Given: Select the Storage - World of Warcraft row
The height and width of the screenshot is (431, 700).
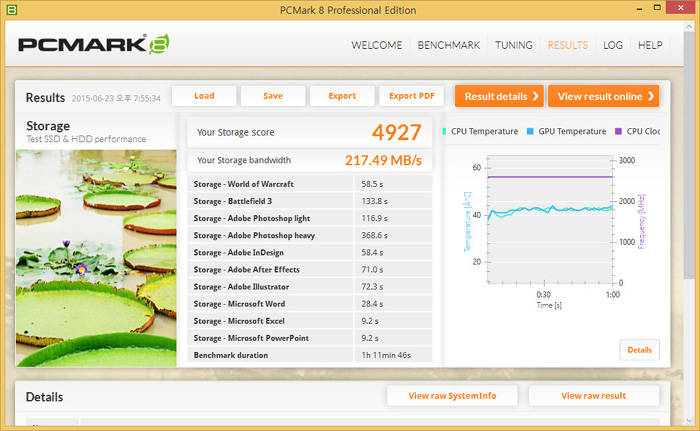Looking at the screenshot, I should coord(310,184).
